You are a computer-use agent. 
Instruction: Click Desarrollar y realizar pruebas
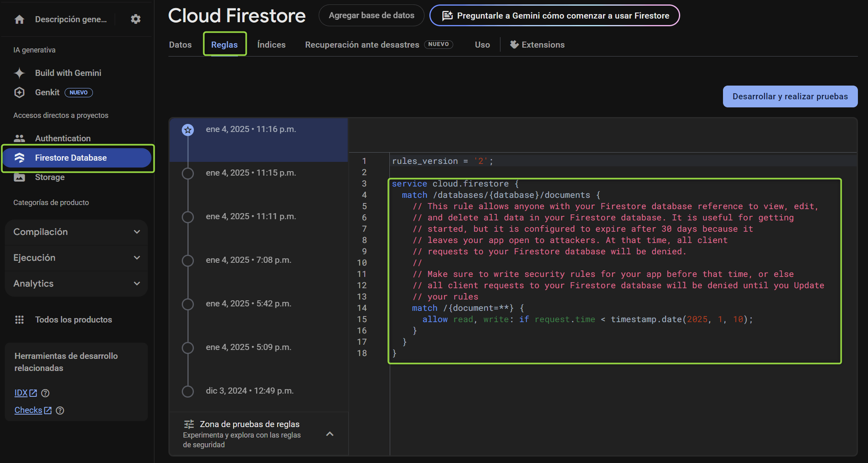click(790, 96)
